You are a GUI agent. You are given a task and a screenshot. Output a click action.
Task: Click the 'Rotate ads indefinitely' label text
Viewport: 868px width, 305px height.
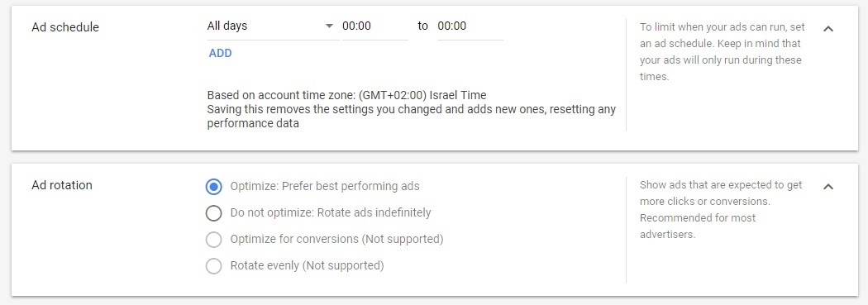click(x=374, y=212)
